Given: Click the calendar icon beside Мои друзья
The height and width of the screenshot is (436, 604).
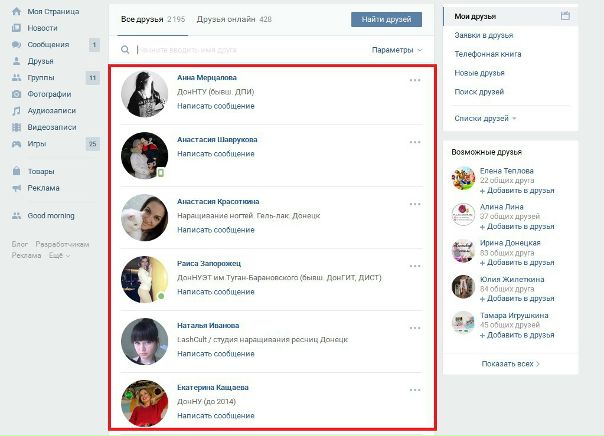Looking at the screenshot, I should coord(565,16).
